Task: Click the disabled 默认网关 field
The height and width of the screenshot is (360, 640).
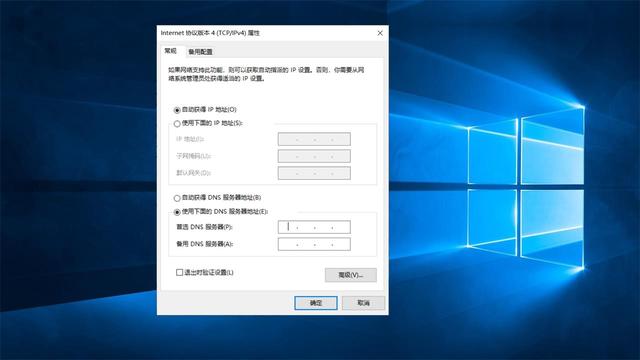Action: 314,173
